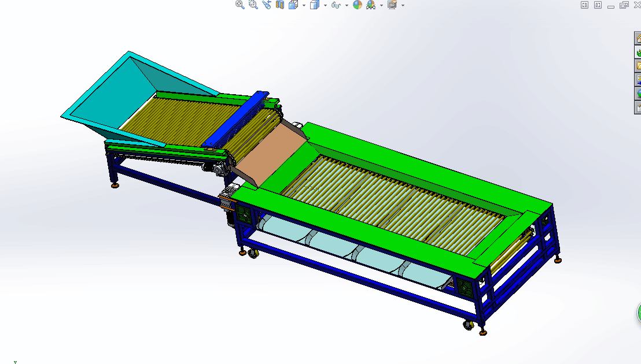Screen dimensions: 641x364
Task: Select the blue crossbar over the conveyor
Action: pos(235,119)
